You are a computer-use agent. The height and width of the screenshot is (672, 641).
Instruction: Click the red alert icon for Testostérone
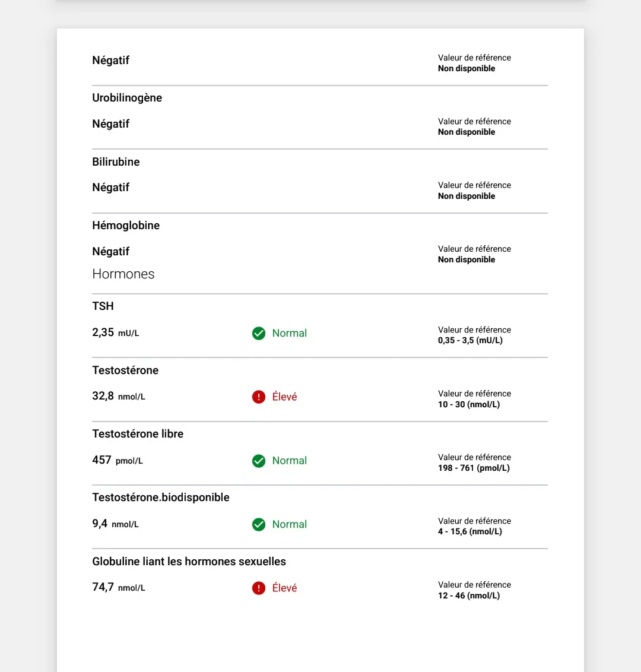[x=259, y=397]
